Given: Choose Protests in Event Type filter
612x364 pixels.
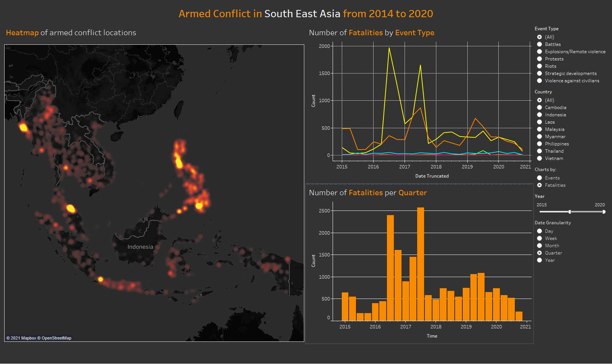Looking at the screenshot, I should coord(539,59).
